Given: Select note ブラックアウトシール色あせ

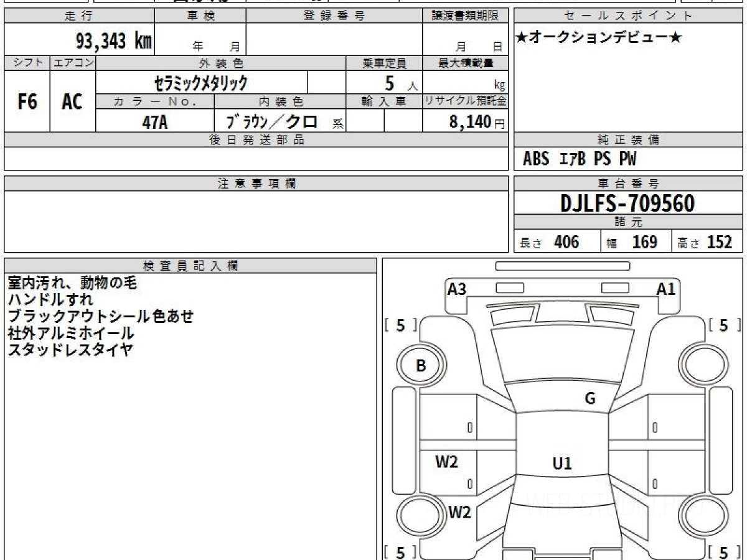Looking at the screenshot, I should click(x=101, y=316).
